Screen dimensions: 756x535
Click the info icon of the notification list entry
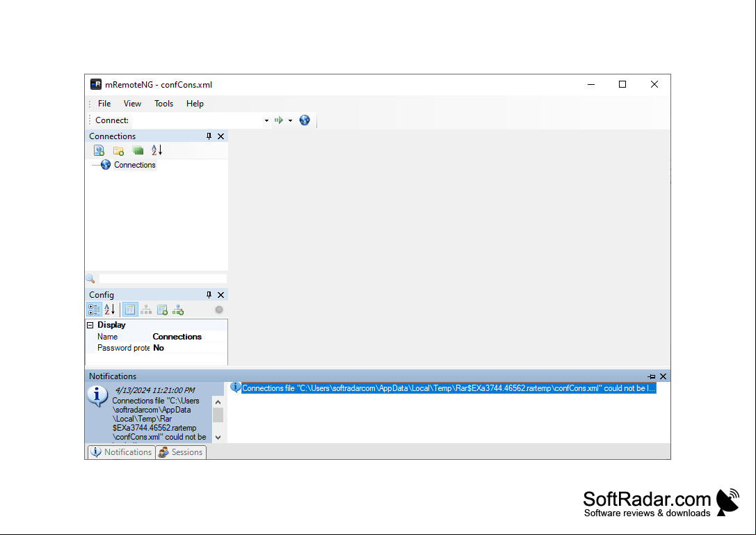click(235, 388)
